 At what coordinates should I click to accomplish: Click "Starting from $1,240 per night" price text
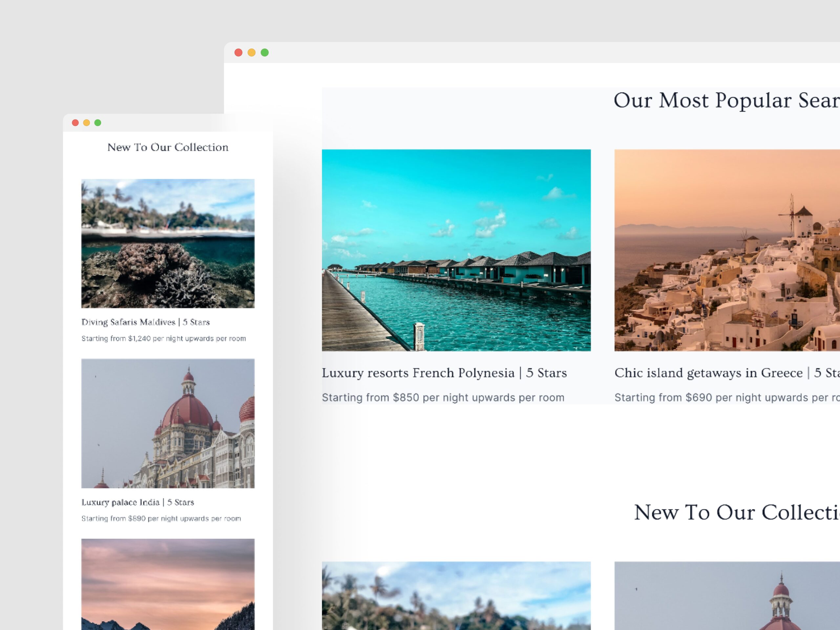point(163,338)
